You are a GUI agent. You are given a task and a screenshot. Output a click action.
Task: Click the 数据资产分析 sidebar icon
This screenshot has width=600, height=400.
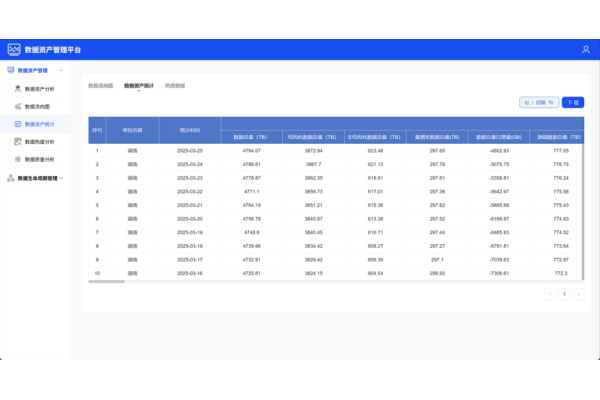coord(17,89)
